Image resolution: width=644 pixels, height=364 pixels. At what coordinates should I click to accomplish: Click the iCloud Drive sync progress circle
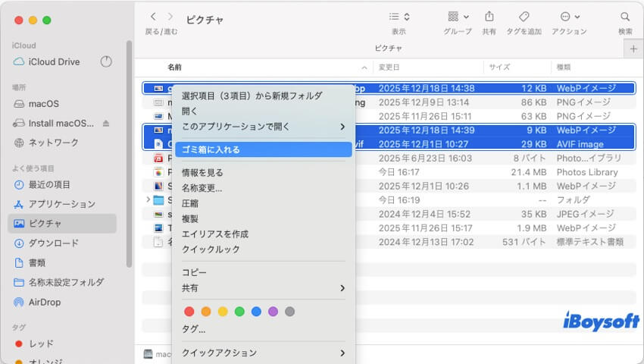(106, 61)
